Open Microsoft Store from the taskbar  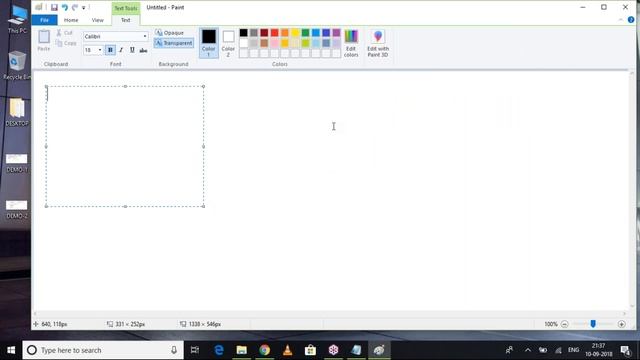pyautogui.click(x=310, y=350)
